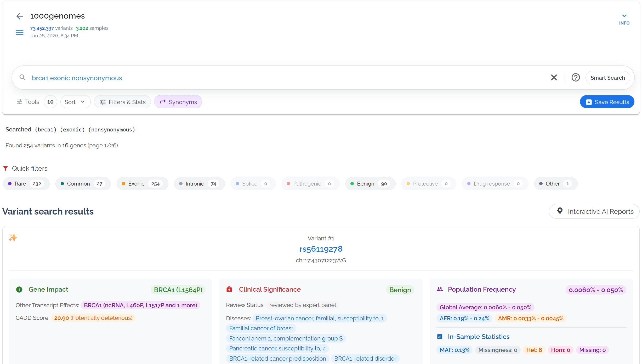Toggle the Rare quick filter chip

coord(26,184)
